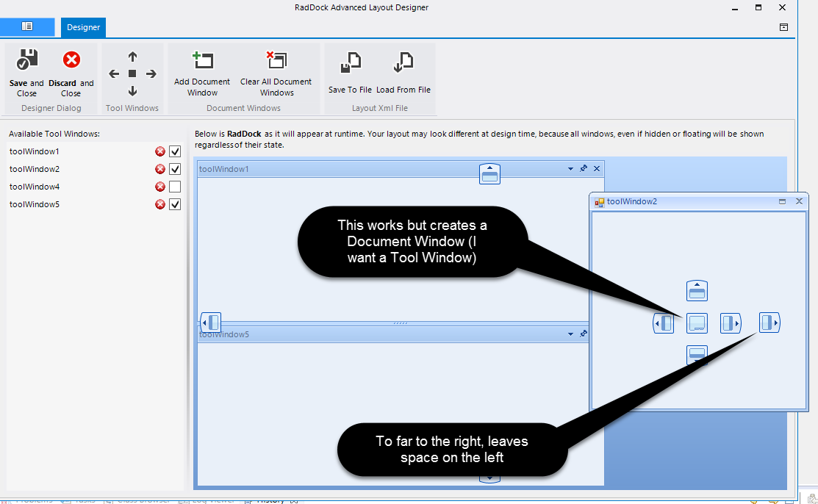Uncheck toolWindow2 checkbox

175,169
